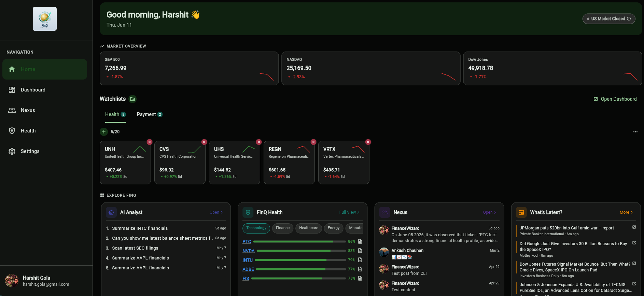Click the Health shield icon in sidebar
Viewport: 644px width, 296px height.
click(x=12, y=131)
